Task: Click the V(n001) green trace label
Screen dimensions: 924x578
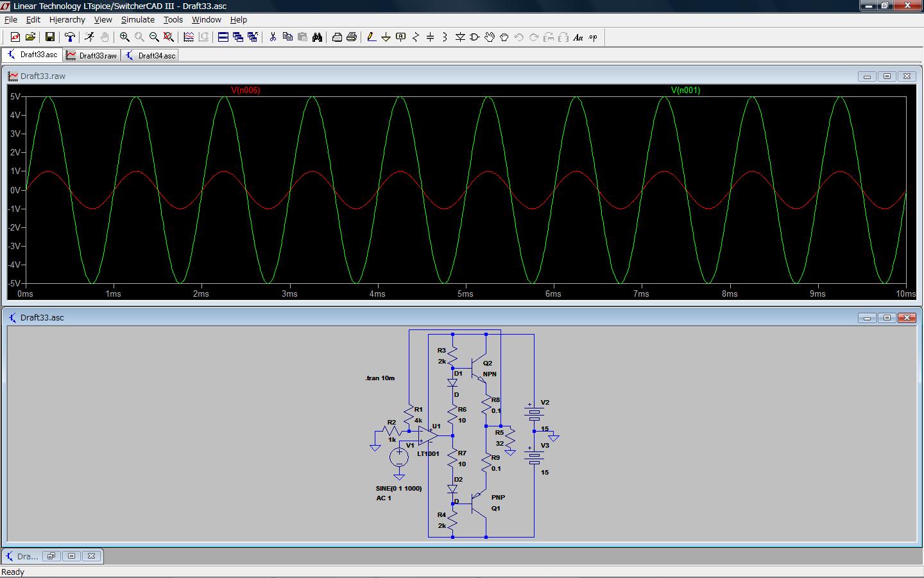Action: [685, 91]
